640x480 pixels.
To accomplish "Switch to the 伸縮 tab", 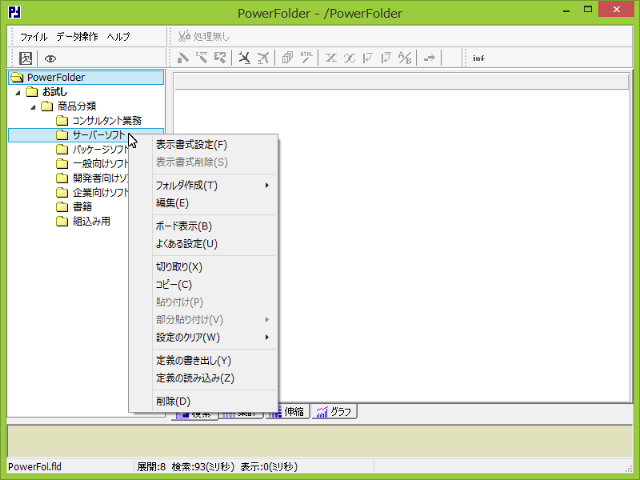I will [289, 412].
